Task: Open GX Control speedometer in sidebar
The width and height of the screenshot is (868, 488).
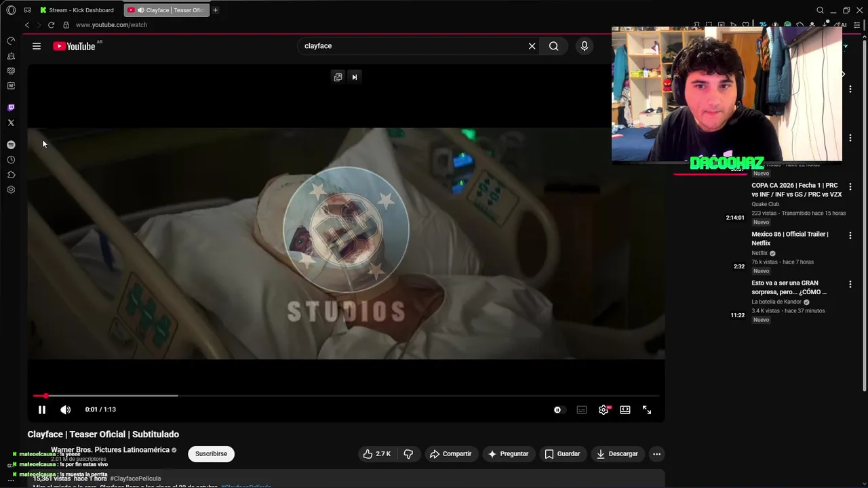Action: [x=11, y=41]
